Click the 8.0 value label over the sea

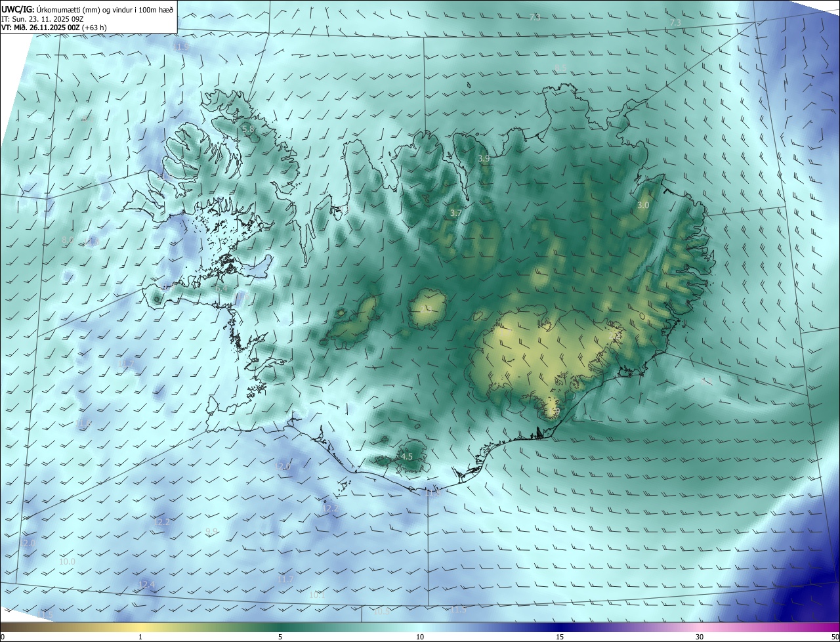(68, 240)
